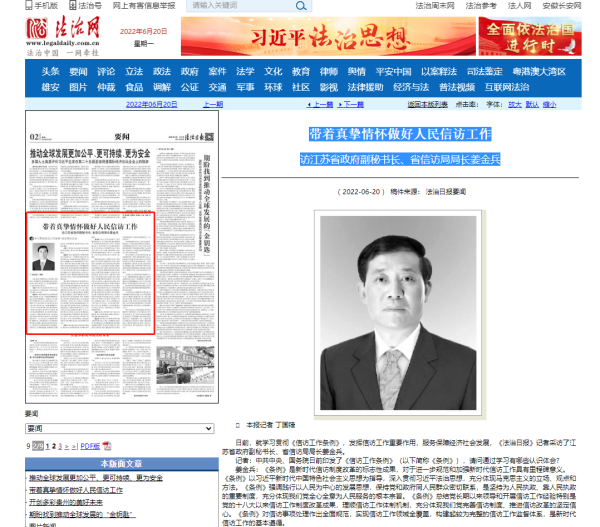The width and height of the screenshot is (600, 527).
Task: Open article 开创多彩贵州的美好未来
Action: click(x=66, y=502)
